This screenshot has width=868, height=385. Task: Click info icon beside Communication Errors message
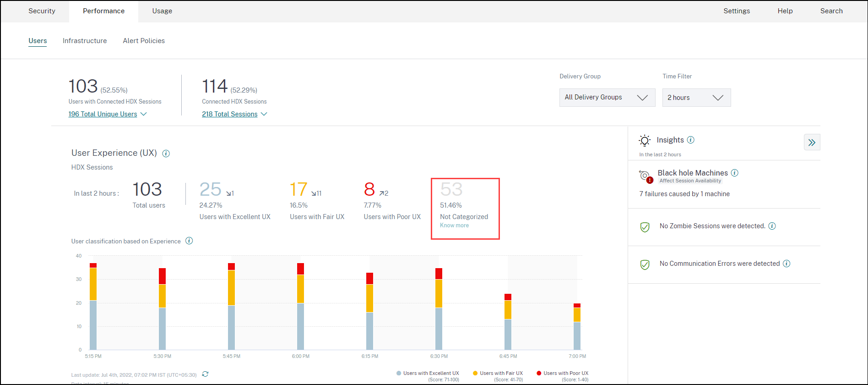pos(787,264)
